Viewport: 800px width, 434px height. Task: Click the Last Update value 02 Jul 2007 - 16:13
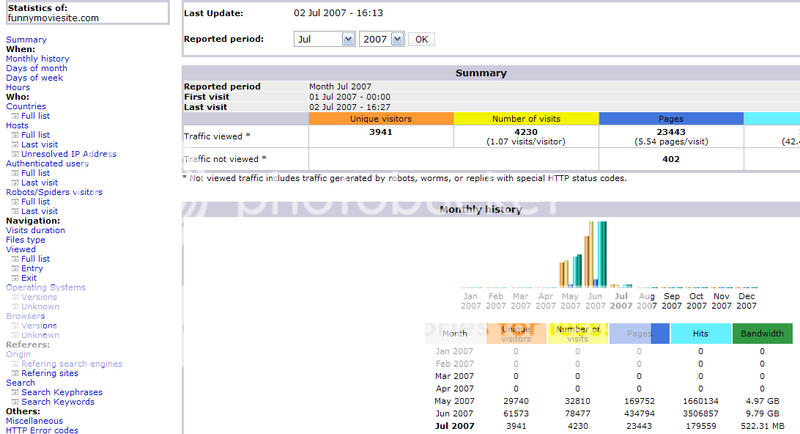click(x=338, y=13)
